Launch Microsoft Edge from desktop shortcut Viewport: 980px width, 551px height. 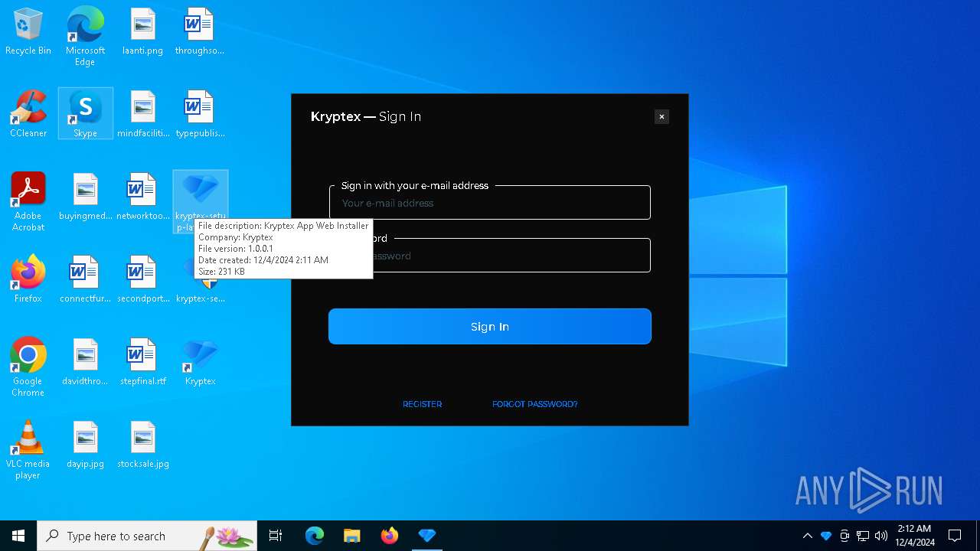(85, 37)
